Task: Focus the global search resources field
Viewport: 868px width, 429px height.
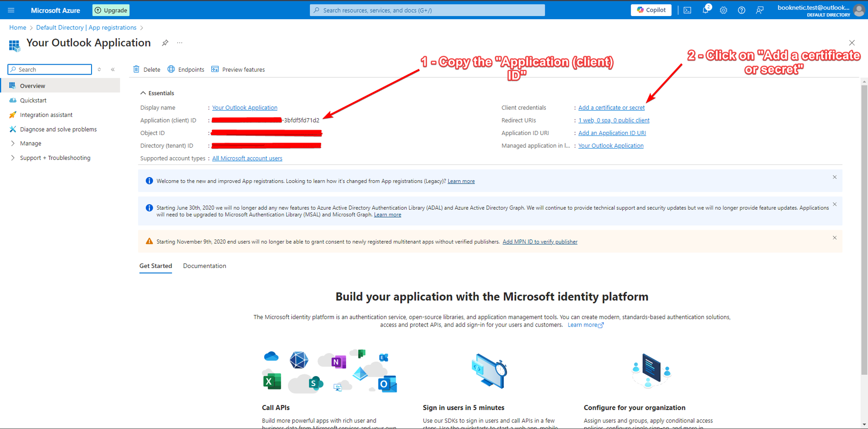Action: [x=427, y=10]
